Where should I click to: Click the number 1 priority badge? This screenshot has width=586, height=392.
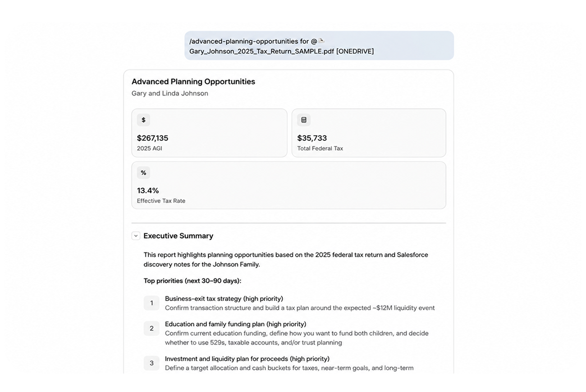(151, 303)
